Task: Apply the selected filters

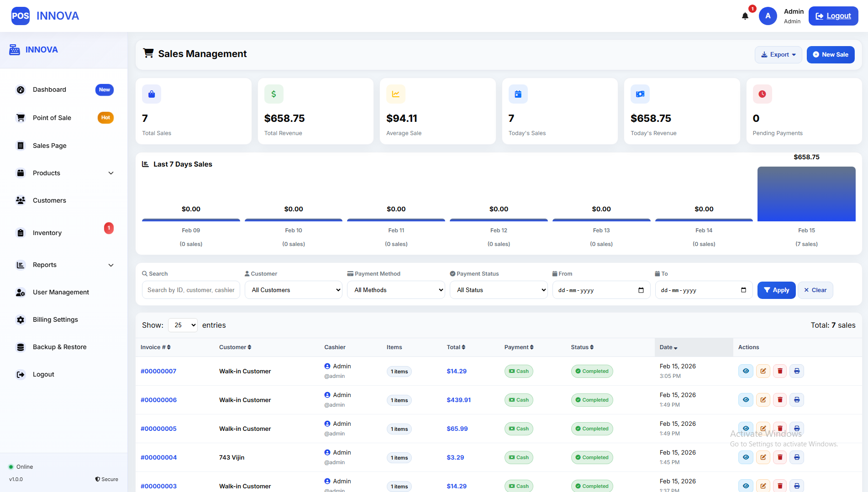Action: tap(776, 290)
